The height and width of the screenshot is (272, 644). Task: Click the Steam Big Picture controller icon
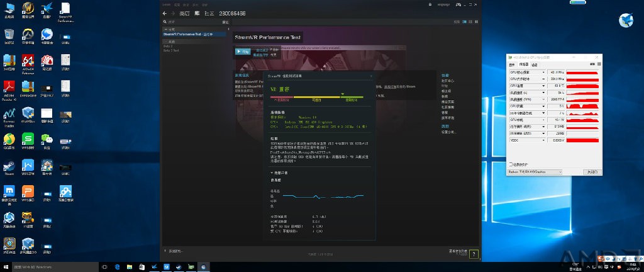(x=458, y=4)
